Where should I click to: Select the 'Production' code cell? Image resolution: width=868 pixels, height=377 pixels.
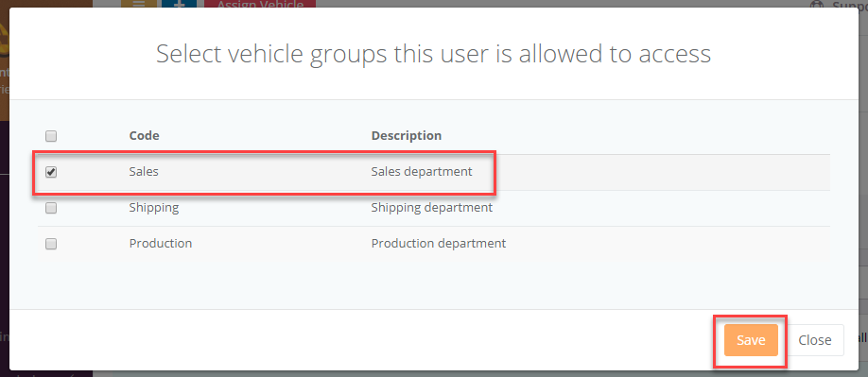(161, 243)
